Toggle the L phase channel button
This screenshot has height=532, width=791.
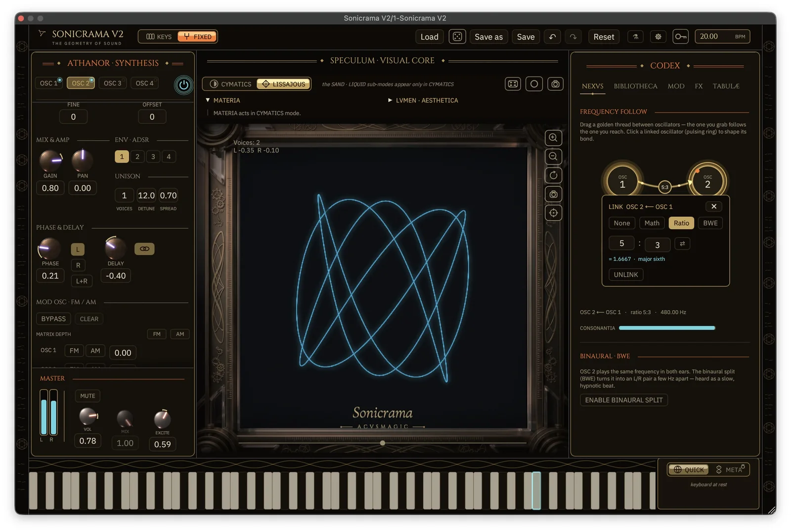(x=78, y=249)
